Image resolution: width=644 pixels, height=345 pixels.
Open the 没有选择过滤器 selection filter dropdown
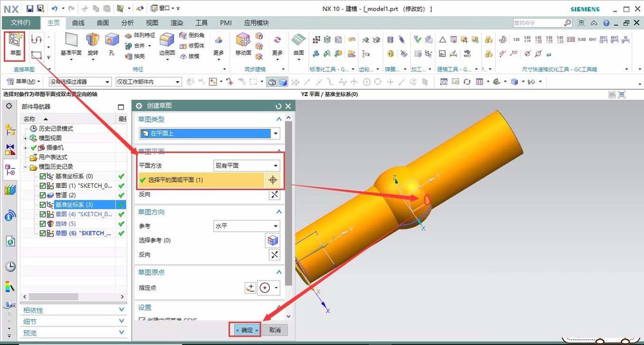tap(80, 82)
